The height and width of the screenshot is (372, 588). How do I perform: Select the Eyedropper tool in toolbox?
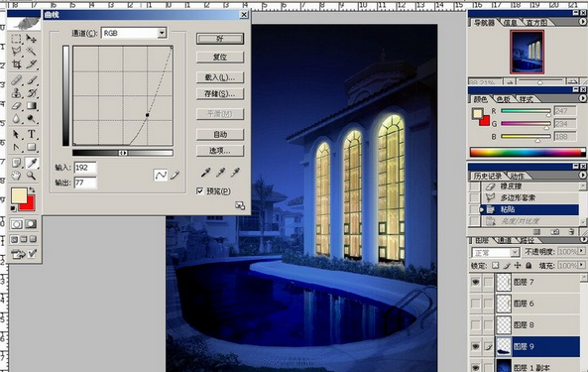click(x=31, y=163)
